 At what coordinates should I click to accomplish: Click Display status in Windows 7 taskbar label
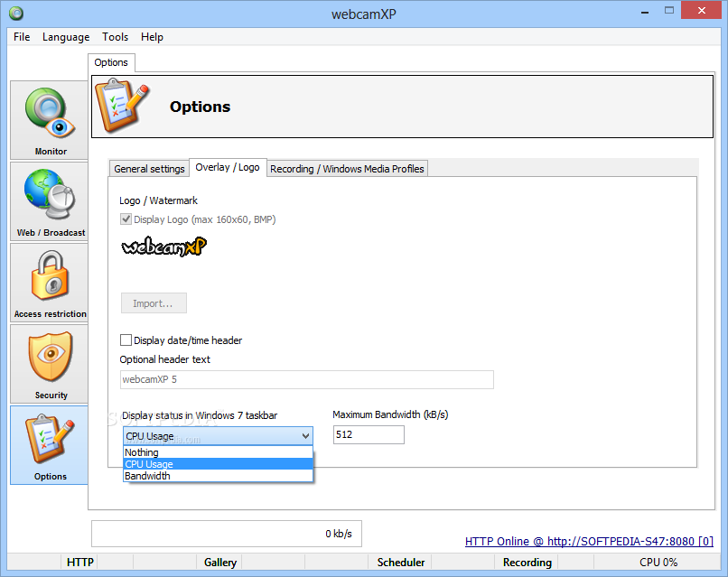pos(200,415)
